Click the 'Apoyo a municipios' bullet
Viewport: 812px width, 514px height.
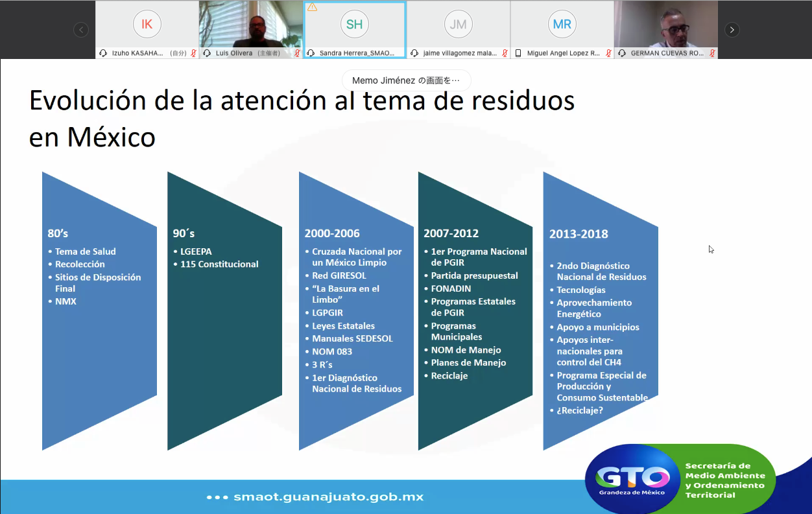coord(598,327)
